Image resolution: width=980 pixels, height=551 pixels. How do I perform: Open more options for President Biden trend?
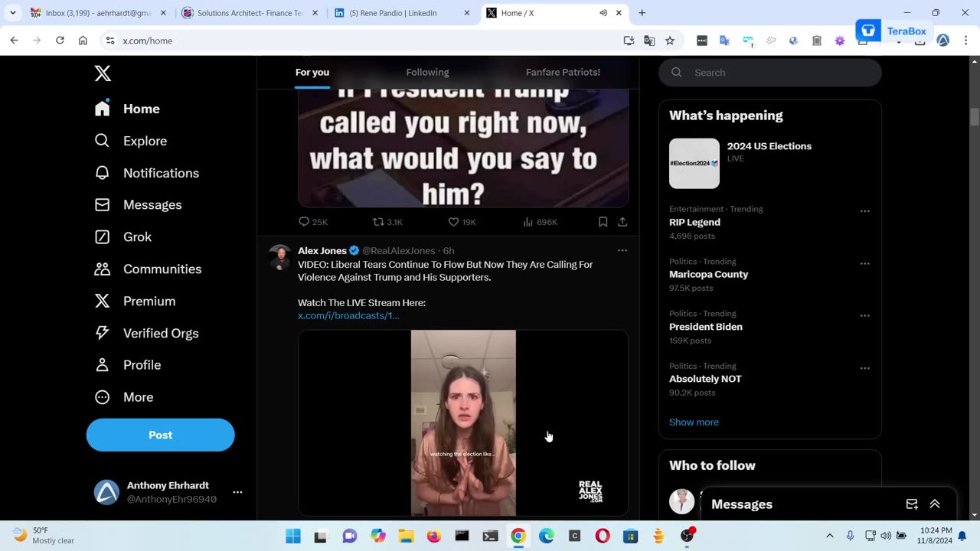[864, 316]
